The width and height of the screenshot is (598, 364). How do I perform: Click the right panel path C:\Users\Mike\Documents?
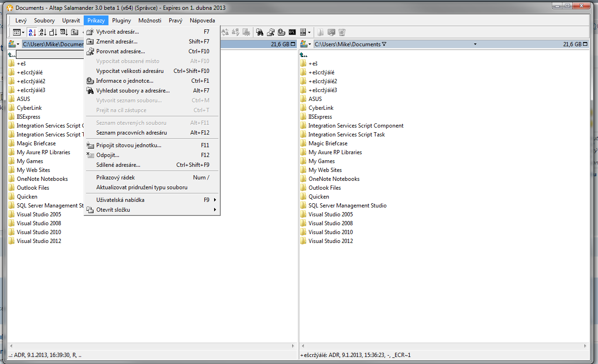click(x=347, y=44)
